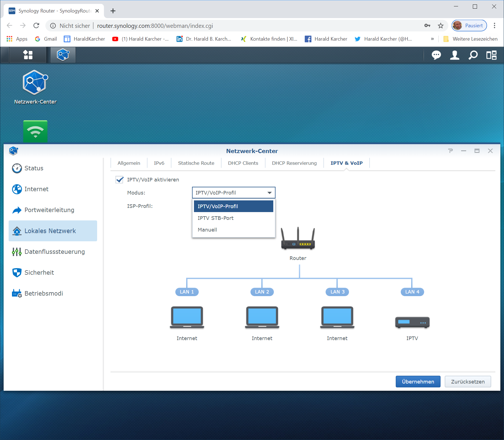Switch to the DHCP Clients tab

point(243,163)
